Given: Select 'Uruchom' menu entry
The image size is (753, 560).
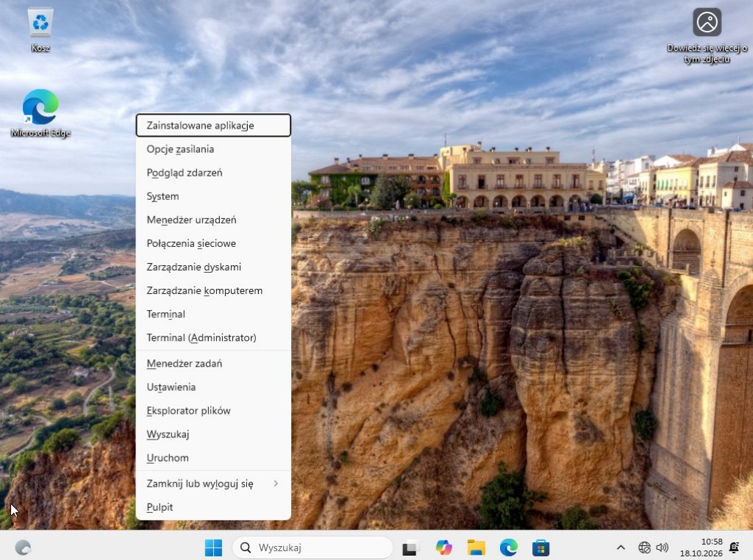Looking at the screenshot, I should 213,457.
